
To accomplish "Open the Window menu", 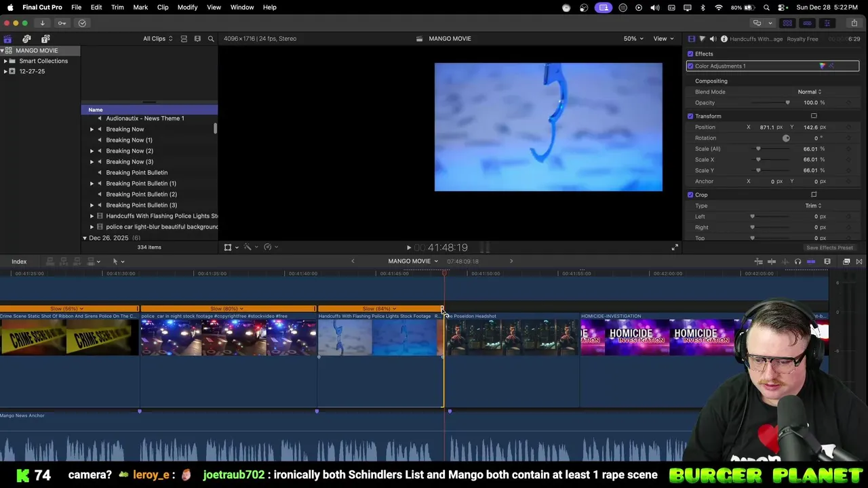I will click(x=241, y=7).
